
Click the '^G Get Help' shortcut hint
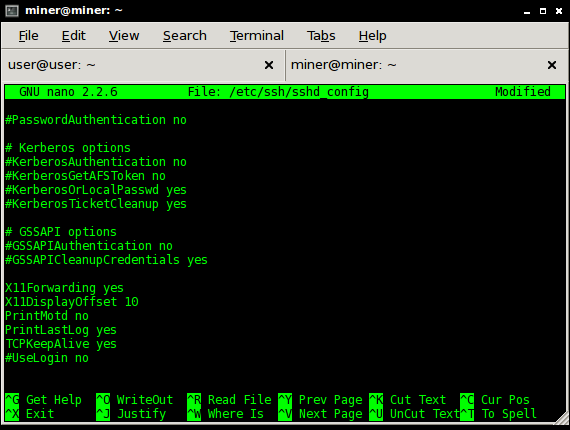pos(43,400)
